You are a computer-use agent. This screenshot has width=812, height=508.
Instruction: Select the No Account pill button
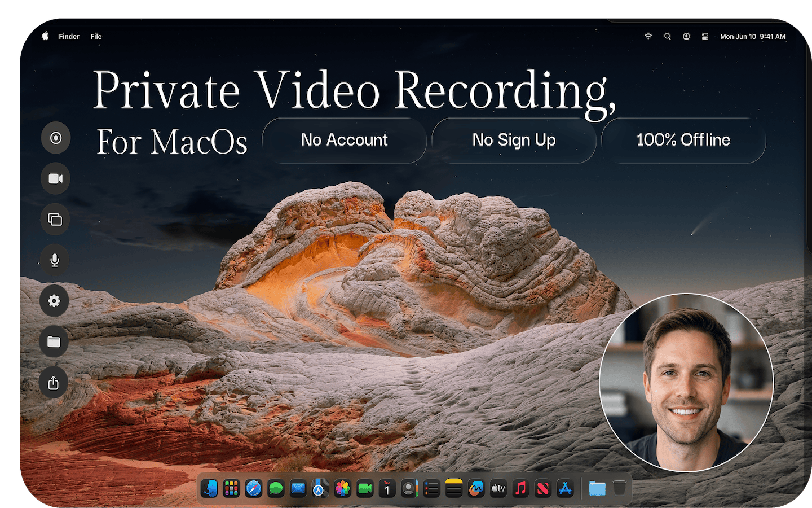(x=344, y=140)
